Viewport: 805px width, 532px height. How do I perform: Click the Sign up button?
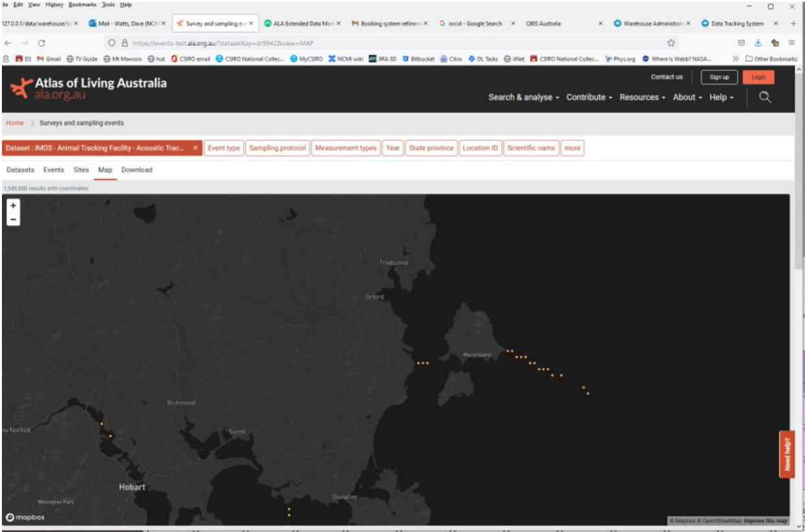[719, 77]
